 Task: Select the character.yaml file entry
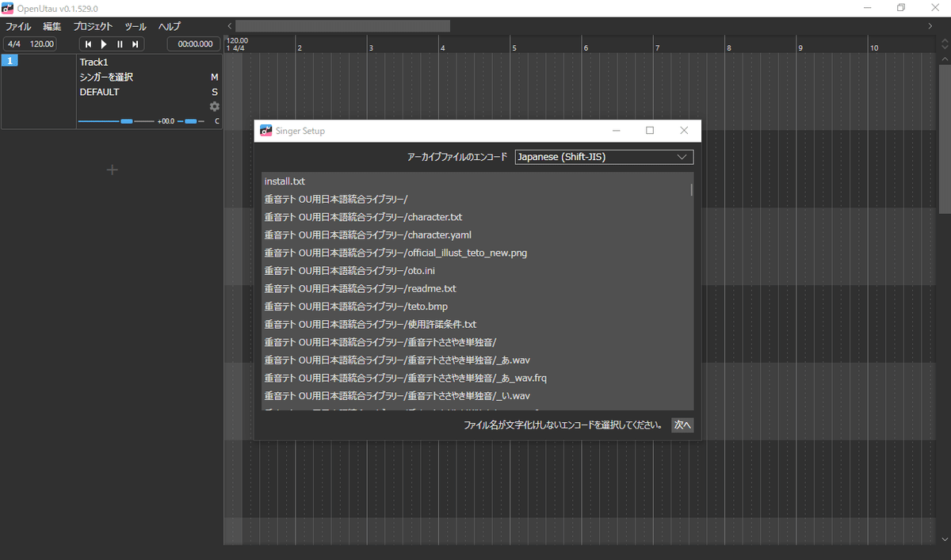point(476,235)
